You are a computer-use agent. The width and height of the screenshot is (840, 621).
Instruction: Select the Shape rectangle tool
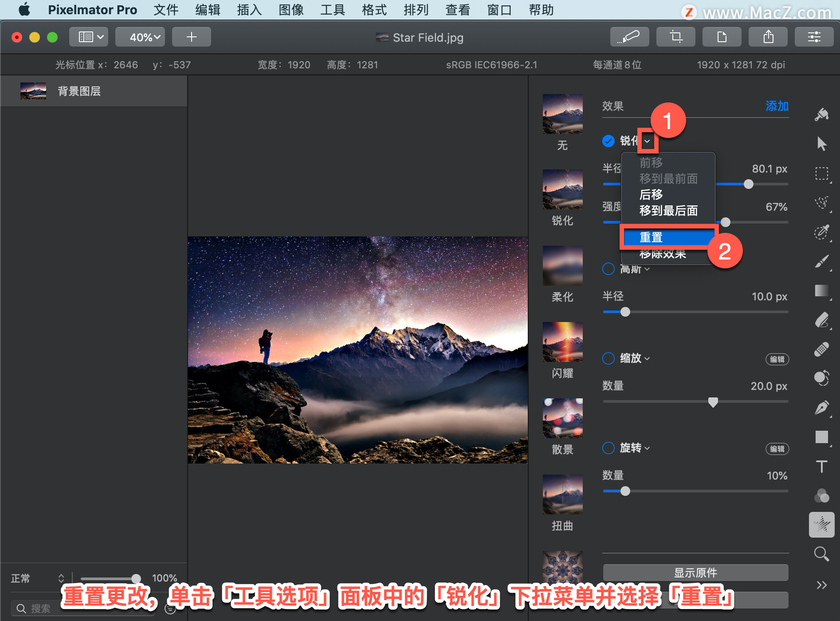[822, 437]
